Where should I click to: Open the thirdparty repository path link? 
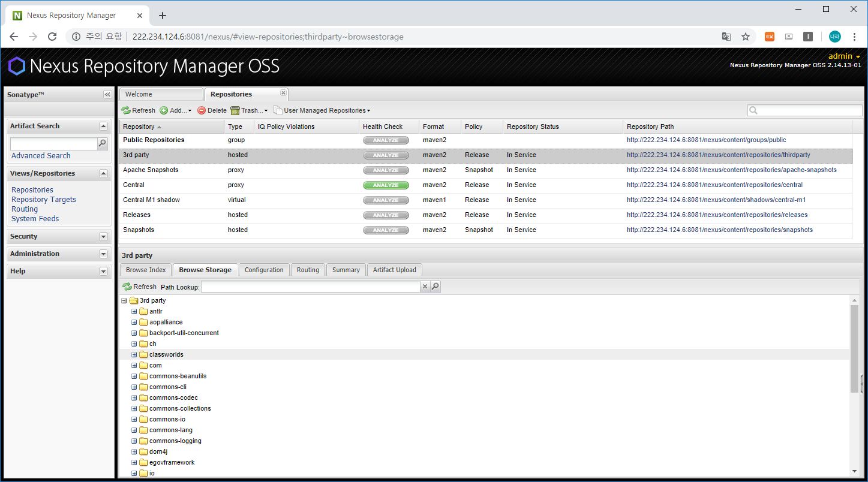coord(718,155)
